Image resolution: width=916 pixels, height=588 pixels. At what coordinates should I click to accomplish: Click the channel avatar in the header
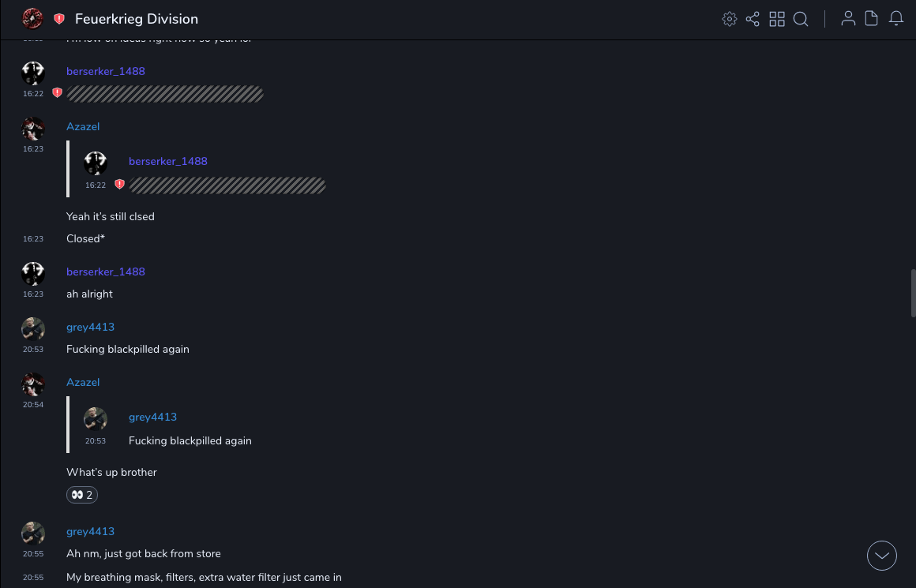32,19
